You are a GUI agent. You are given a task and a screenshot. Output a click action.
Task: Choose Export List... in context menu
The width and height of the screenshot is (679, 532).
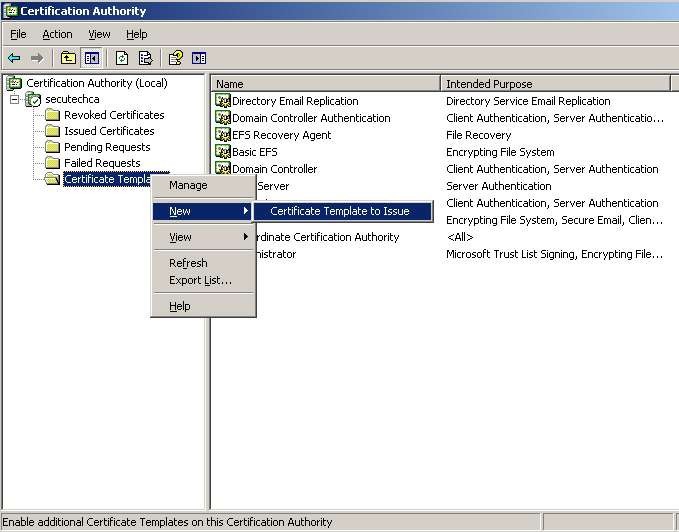tap(203, 280)
